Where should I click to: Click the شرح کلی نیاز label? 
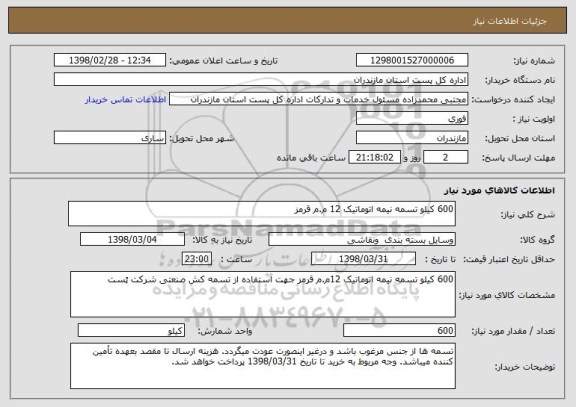(528, 215)
